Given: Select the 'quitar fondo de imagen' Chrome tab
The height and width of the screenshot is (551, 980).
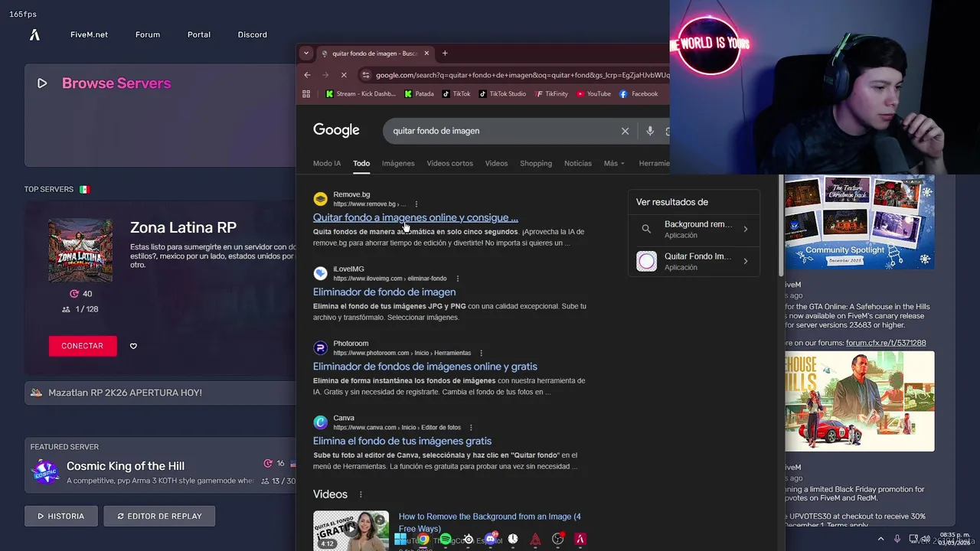Looking at the screenshot, I should point(374,54).
